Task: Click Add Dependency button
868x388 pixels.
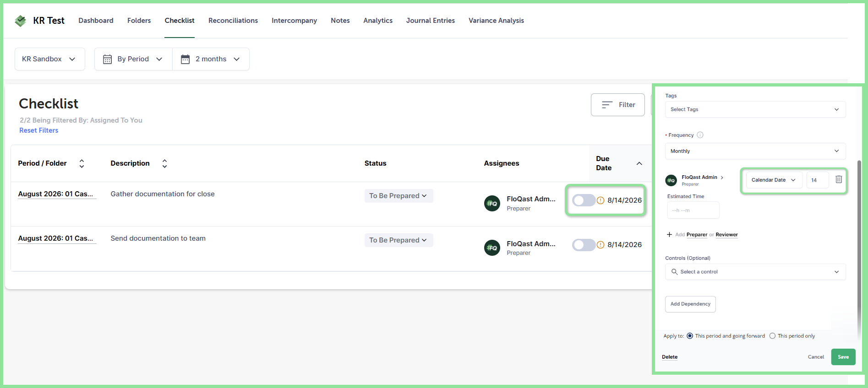Action: 690,304
